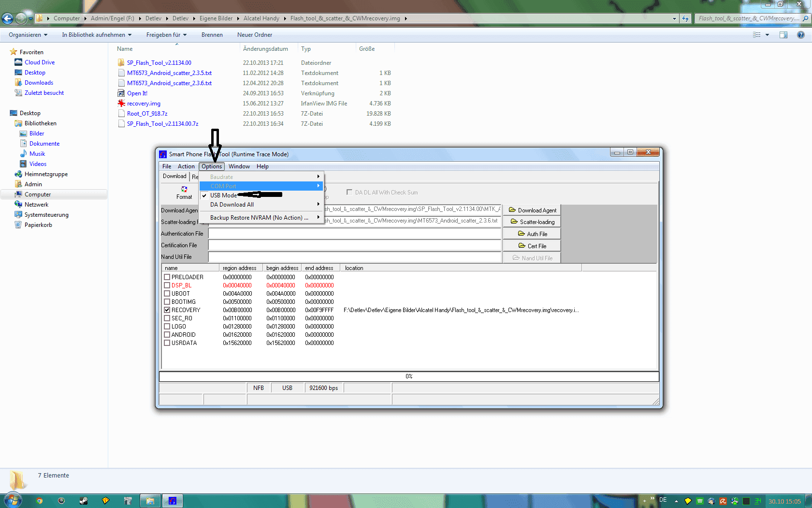
Task: Select MT6573_Android_scatter_2.3.5.txt file icon
Action: pos(121,73)
